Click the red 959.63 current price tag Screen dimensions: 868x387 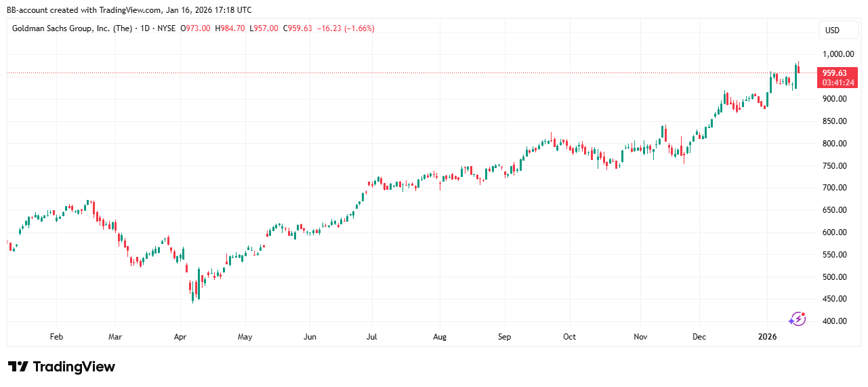pos(834,73)
